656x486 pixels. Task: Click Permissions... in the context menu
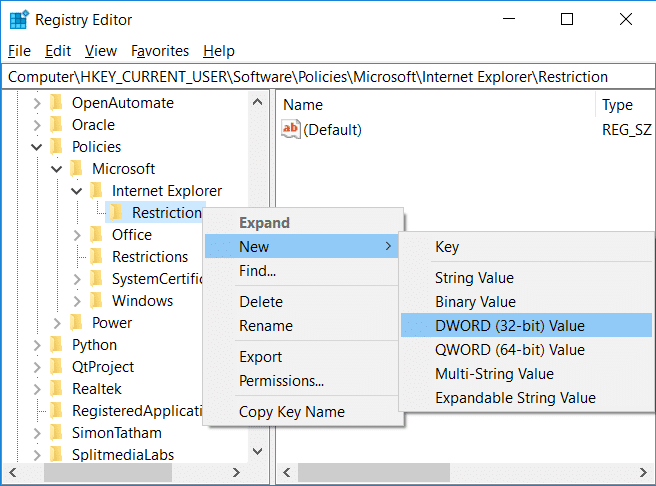coord(281,381)
